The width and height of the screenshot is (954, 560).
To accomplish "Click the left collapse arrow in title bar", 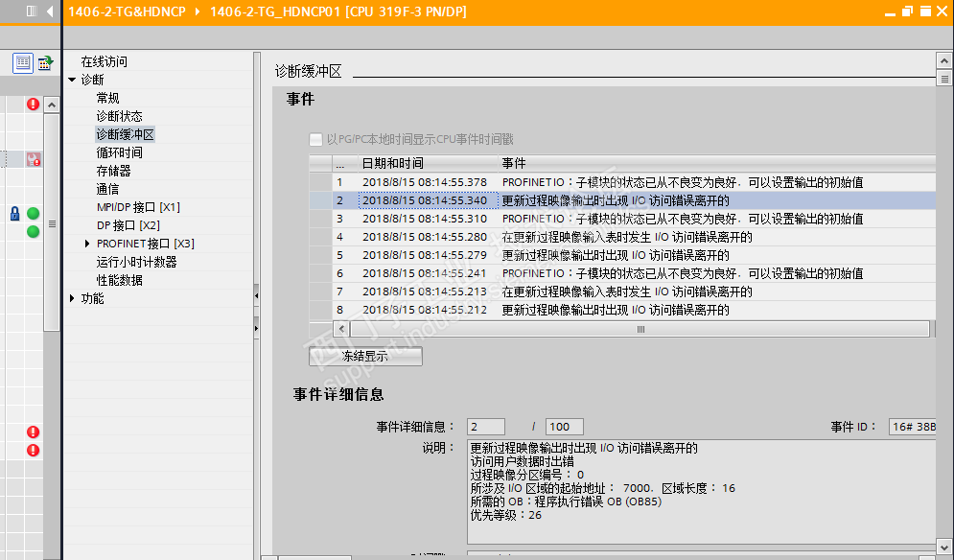I will pos(50,11).
